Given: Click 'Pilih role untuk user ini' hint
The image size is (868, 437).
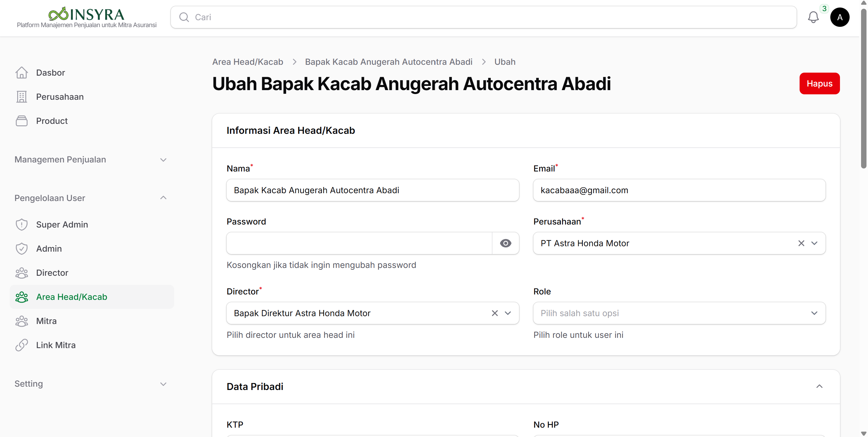Looking at the screenshot, I should (578, 335).
